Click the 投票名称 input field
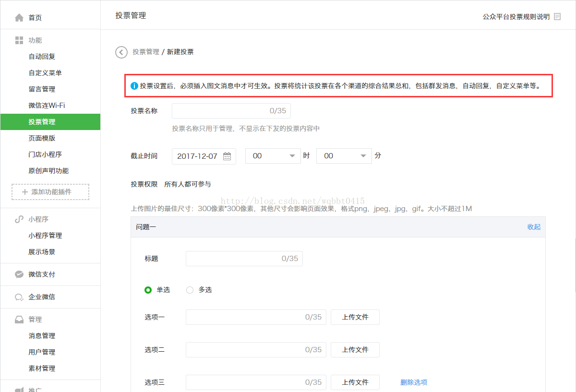This screenshot has width=576, height=392. [231, 111]
